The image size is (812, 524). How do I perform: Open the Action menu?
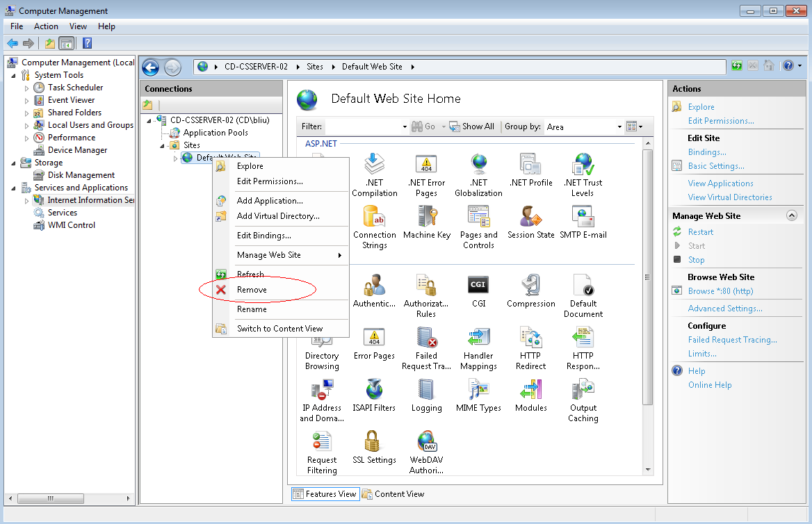46,26
